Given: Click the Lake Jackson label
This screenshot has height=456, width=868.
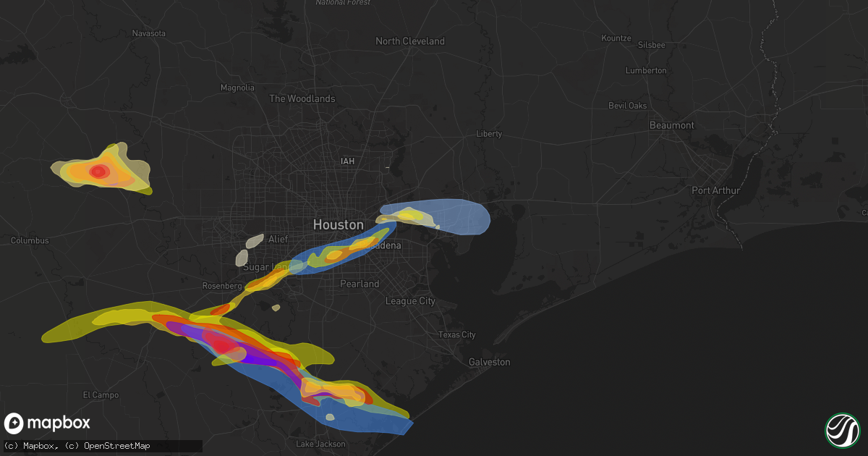Looking at the screenshot, I should click(321, 444).
